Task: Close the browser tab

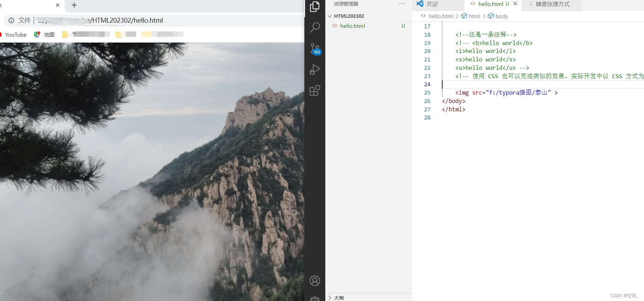Action: coord(58,5)
